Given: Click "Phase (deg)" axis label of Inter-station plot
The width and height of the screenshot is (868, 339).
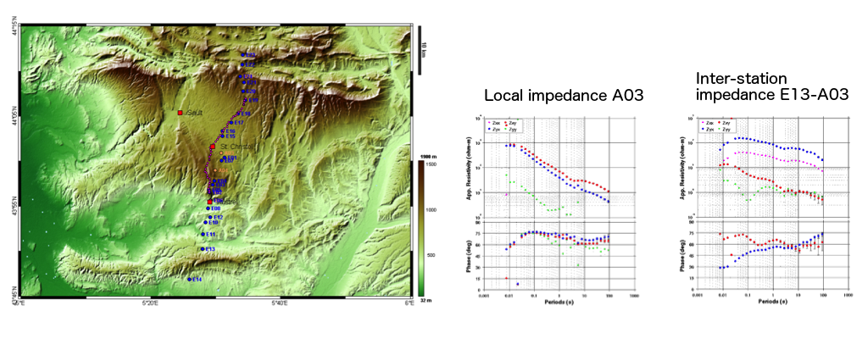Looking at the screenshot, I should (x=683, y=253).
